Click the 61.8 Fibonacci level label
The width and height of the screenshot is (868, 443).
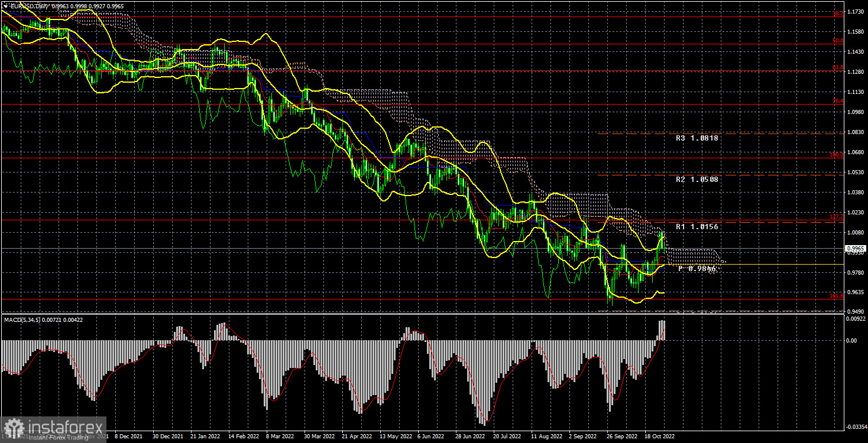[x=837, y=68]
